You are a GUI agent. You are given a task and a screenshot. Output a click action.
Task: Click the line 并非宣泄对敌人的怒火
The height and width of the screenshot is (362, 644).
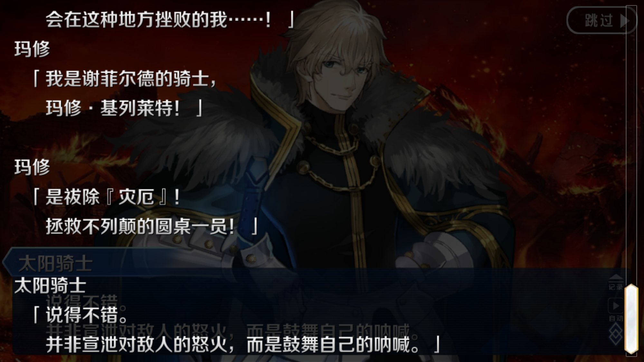[x=243, y=344]
